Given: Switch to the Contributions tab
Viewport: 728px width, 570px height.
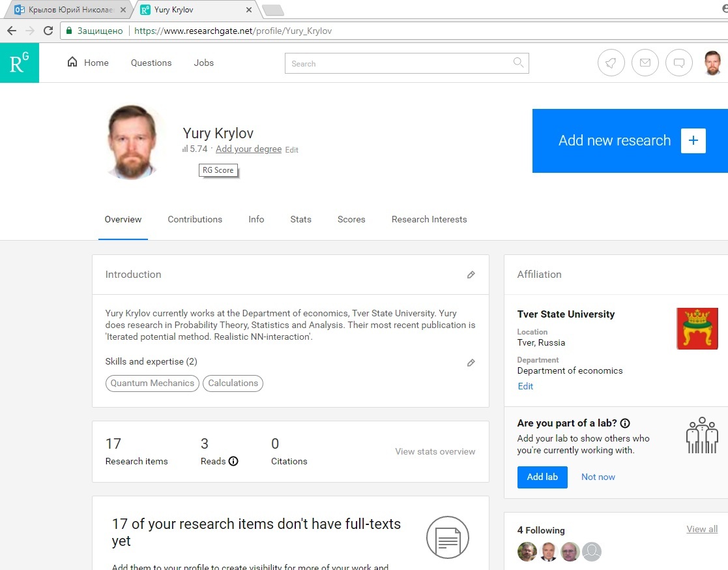Looking at the screenshot, I should pyautogui.click(x=195, y=219).
